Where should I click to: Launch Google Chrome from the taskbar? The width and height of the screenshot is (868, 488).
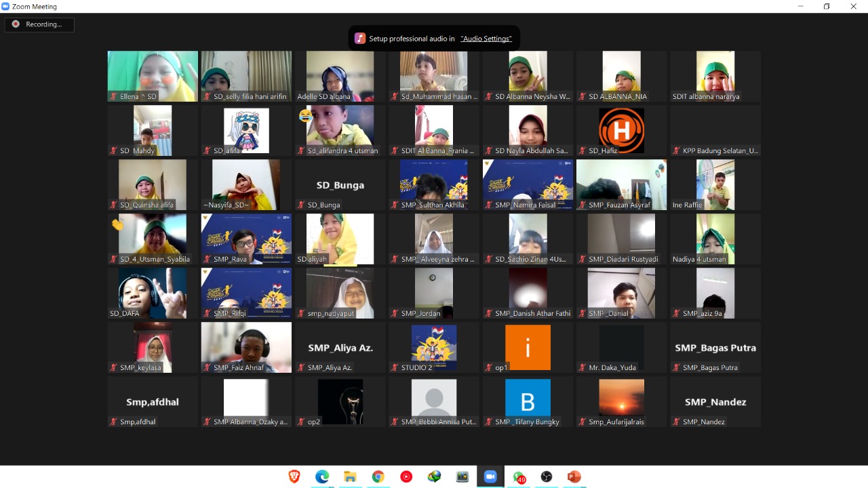pyautogui.click(x=378, y=477)
